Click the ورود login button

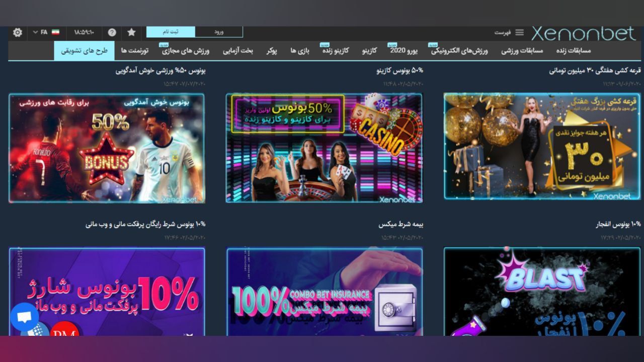(x=218, y=32)
